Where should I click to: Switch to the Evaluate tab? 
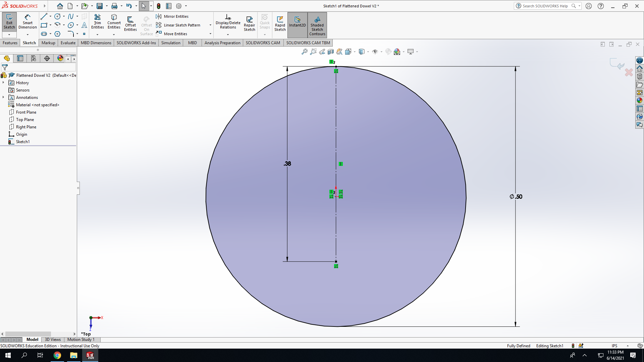click(68, 43)
